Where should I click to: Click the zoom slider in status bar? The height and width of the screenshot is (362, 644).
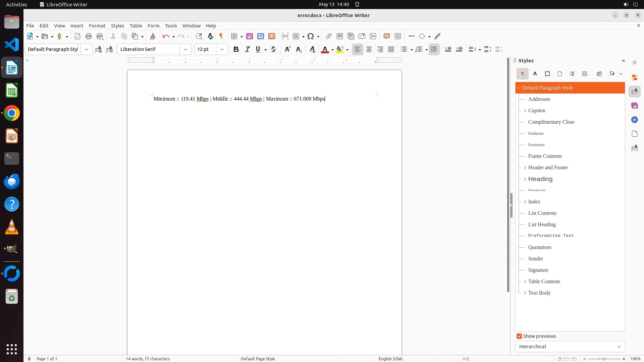click(x=604, y=359)
